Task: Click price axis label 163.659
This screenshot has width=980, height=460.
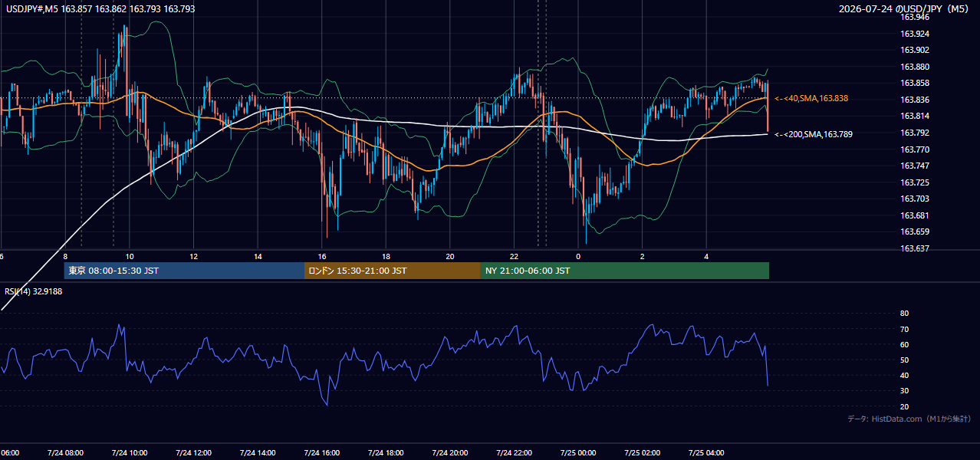Action: click(916, 232)
